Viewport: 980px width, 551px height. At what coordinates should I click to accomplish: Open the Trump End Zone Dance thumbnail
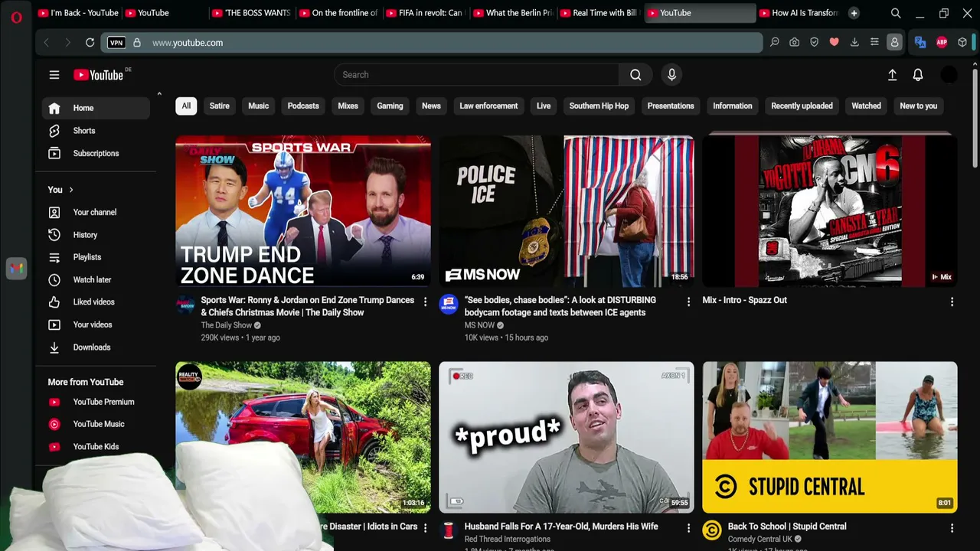pyautogui.click(x=303, y=211)
